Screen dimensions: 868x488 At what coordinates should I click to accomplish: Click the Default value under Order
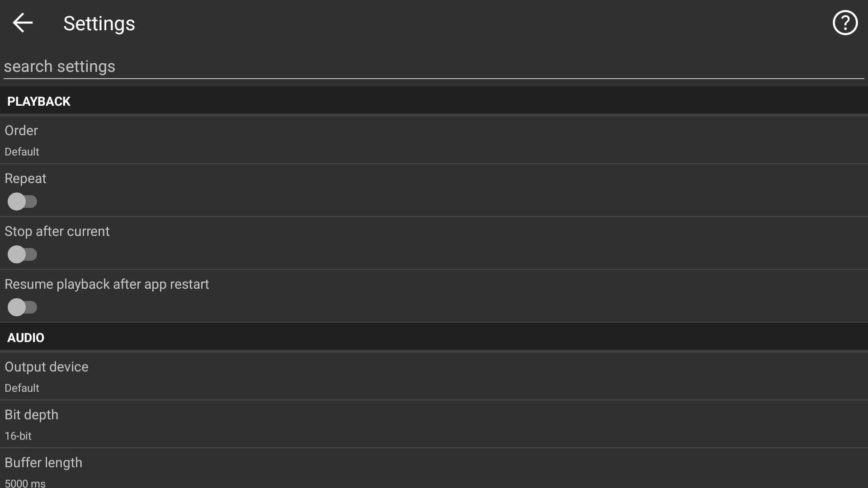(22, 152)
